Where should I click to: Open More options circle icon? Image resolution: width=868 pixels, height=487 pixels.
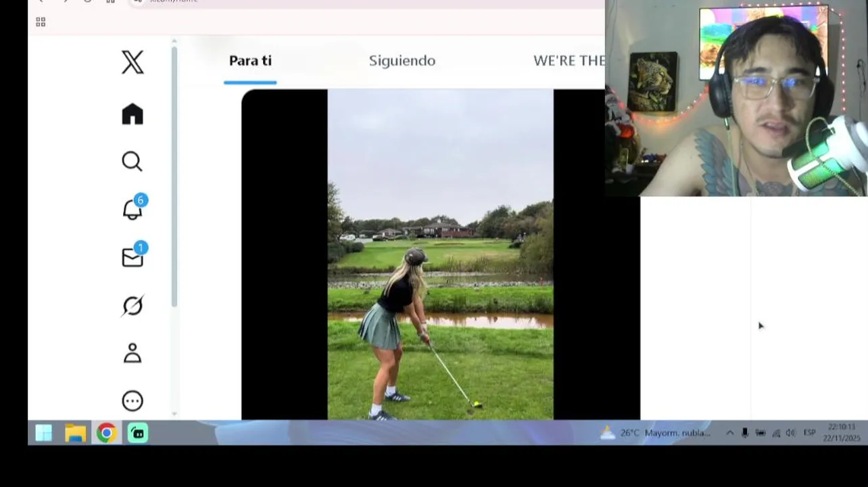pyautogui.click(x=132, y=401)
